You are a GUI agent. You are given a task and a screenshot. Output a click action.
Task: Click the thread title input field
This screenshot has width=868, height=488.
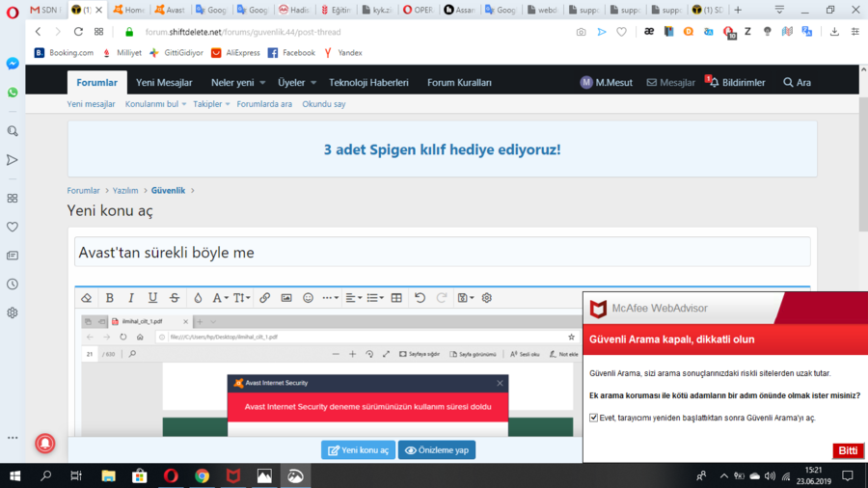pos(442,253)
